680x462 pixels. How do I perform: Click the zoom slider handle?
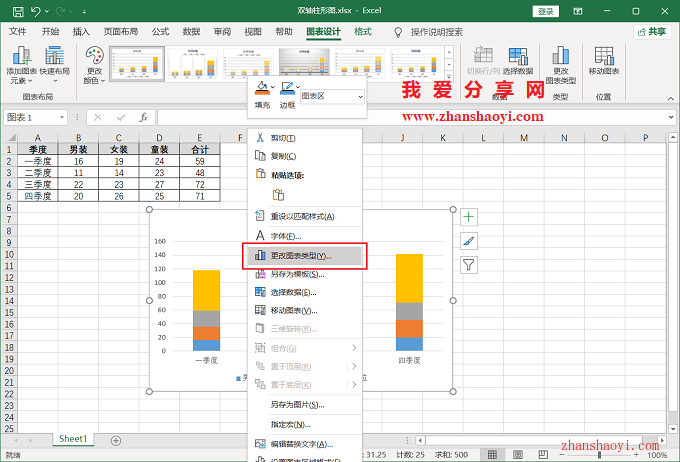[599, 455]
